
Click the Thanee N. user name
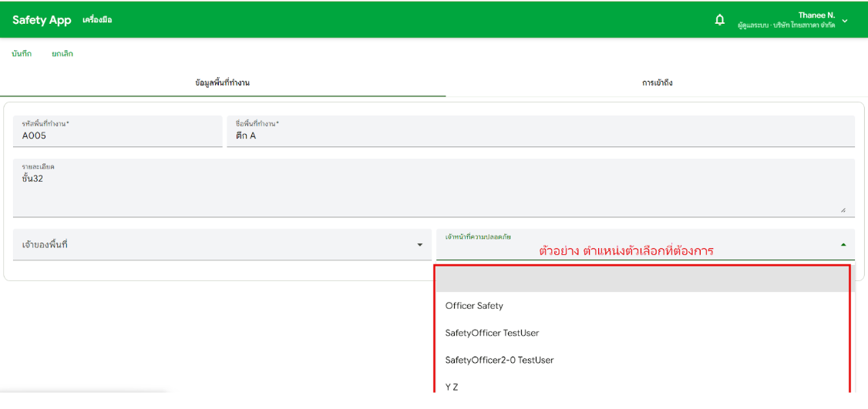(816, 15)
